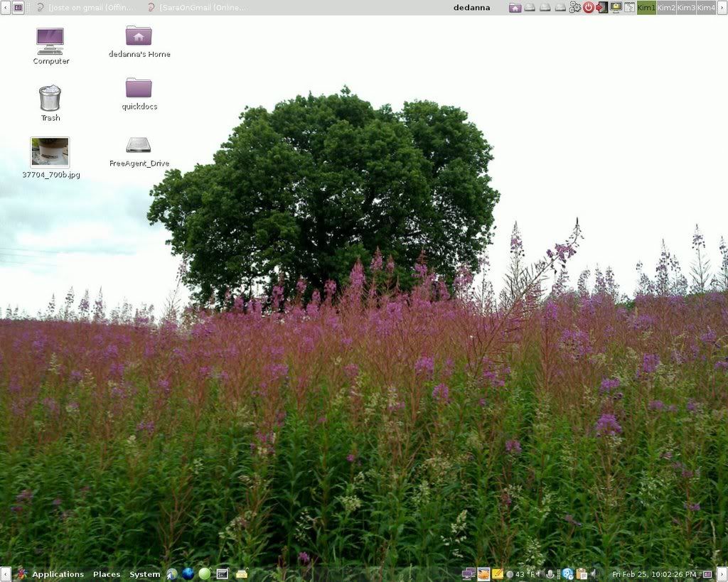Open the quickdocs folder
This screenshot has height=582, width=728.
[x=139, y=88]
